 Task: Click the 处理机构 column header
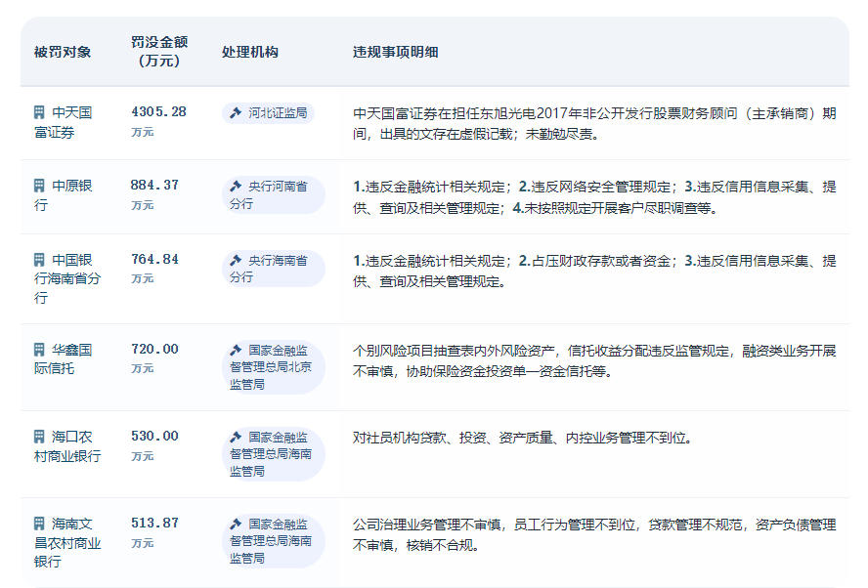249,52
